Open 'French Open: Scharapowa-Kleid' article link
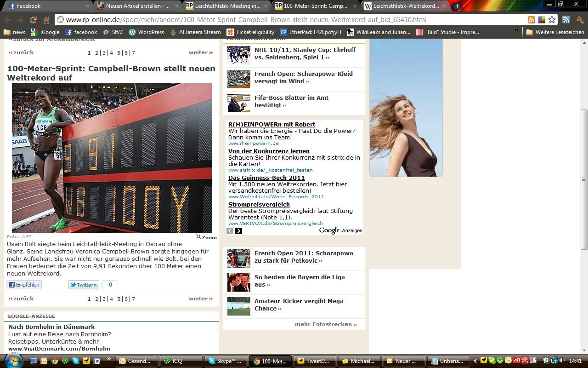 click(x=304, y=77)
